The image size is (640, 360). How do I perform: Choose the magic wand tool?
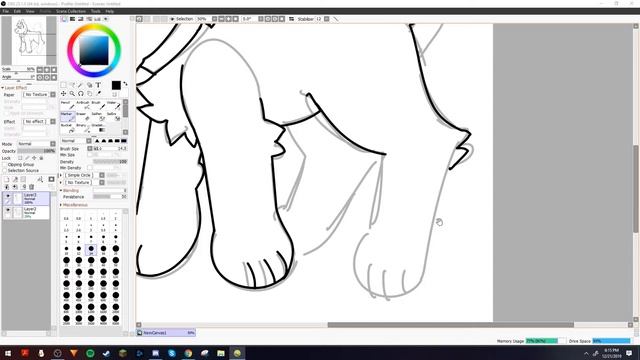click(x=80, y=85)
